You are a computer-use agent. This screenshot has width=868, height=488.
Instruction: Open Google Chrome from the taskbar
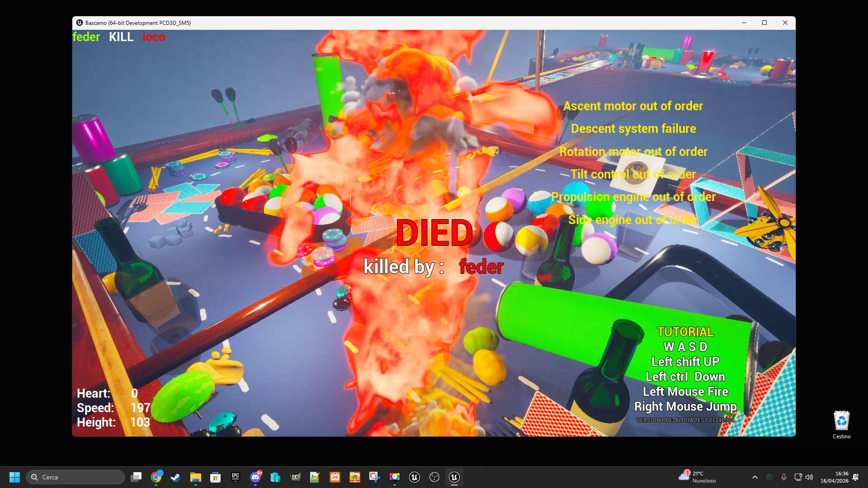click(x=156, y=477)
